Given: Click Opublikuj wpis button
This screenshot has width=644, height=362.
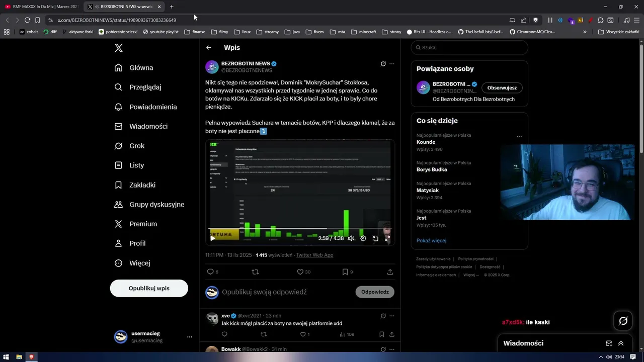Looking at the screenshot, I should pos(149,288).
